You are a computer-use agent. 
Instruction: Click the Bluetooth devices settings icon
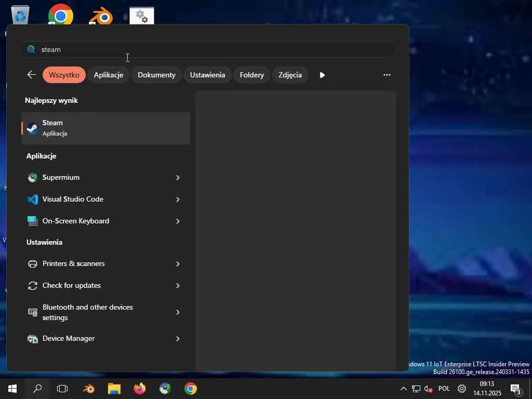tap(33, 312)
